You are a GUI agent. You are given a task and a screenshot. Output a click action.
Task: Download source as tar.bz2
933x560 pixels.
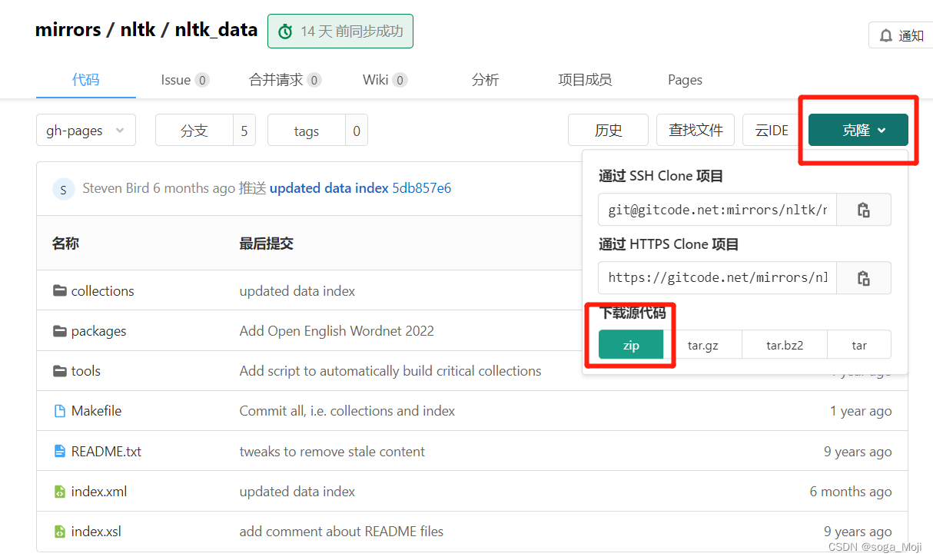coord(785,345)
